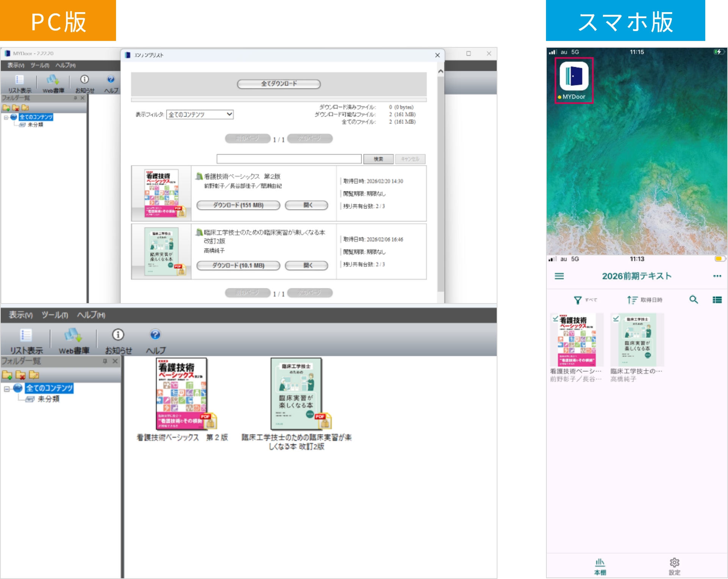Click title 看護技術ベーシックス 第2版 in list
The height and width of the screenshot is (579, 728).
coord(242,177)
